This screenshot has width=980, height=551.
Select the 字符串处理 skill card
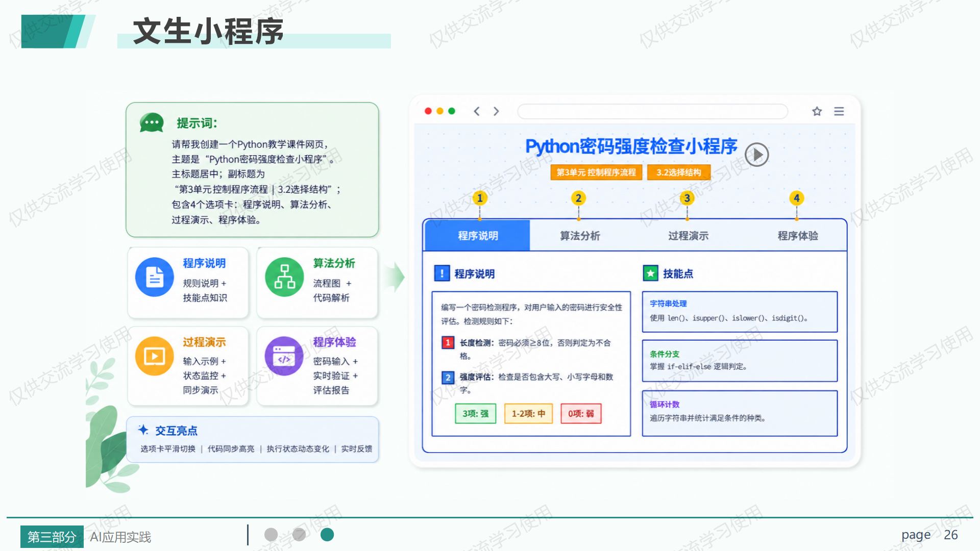pyautogui.click(x=740, y=312)
